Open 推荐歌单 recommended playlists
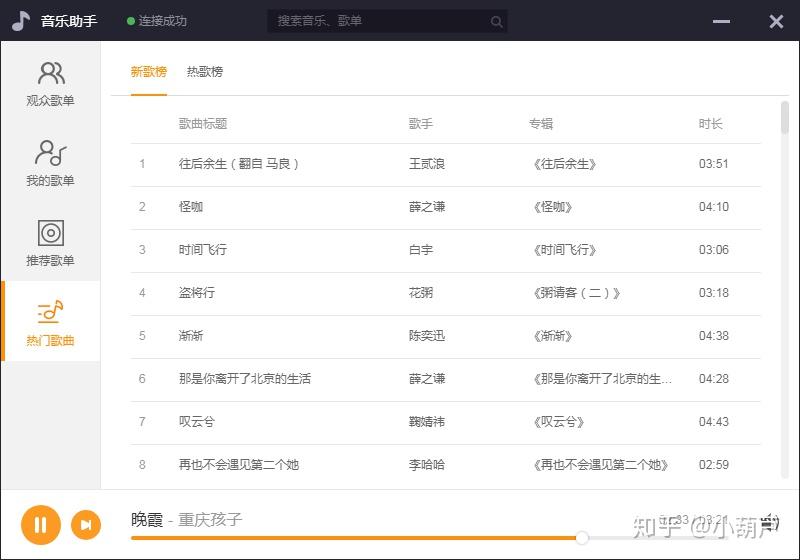The width and height of the screenshot is (800, 560). coord(50,243)
